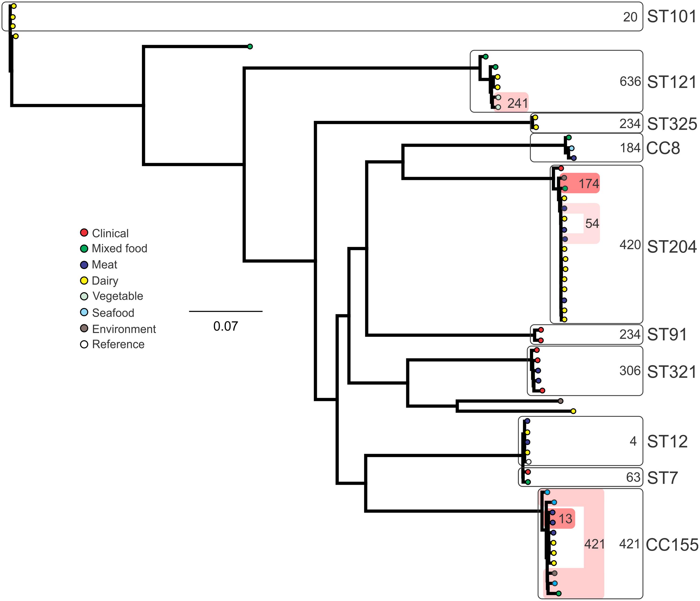Screen dimensions: 700x601
Task: Click the ST121 clade label
Action: pos(672,82)
